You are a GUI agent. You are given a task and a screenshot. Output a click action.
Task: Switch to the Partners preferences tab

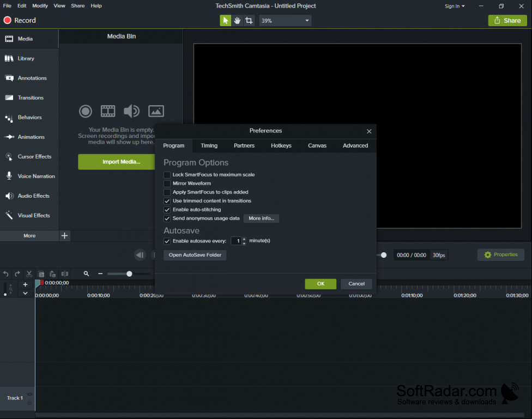point(244,145)
